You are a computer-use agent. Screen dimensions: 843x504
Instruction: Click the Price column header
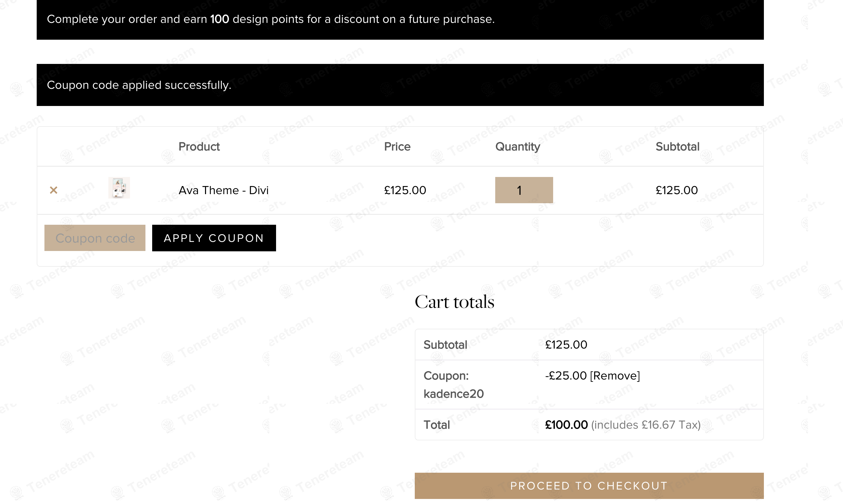coord(397,147)
